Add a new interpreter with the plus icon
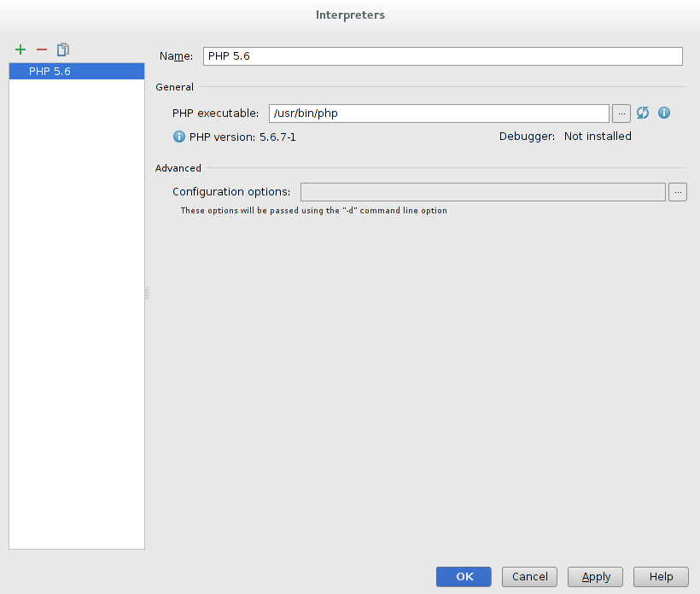The width and height of the screenshot is (700, 594). click(20, 50)
